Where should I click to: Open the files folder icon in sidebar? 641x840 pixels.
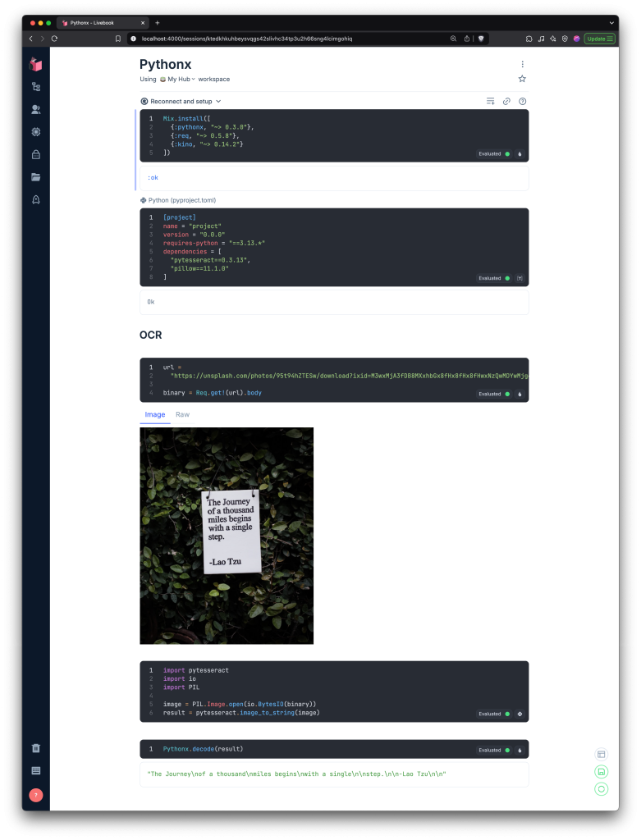coord(36,176)
